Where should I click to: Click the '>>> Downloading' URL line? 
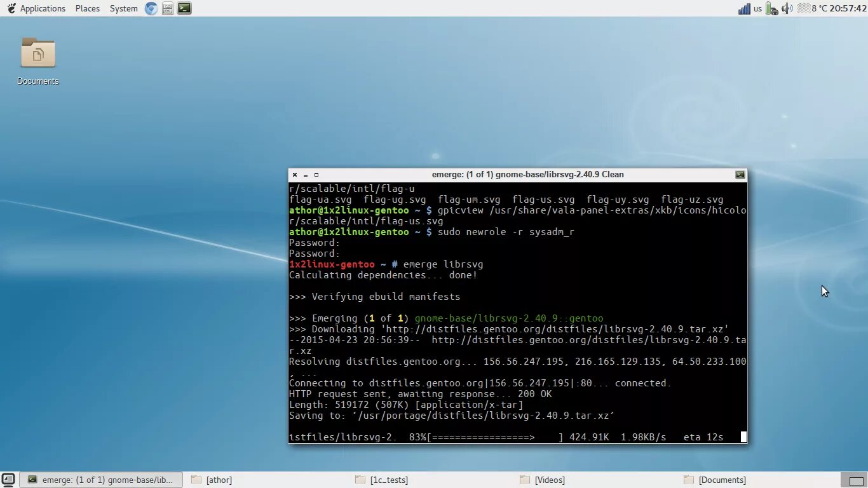click(x=509, y=329)
